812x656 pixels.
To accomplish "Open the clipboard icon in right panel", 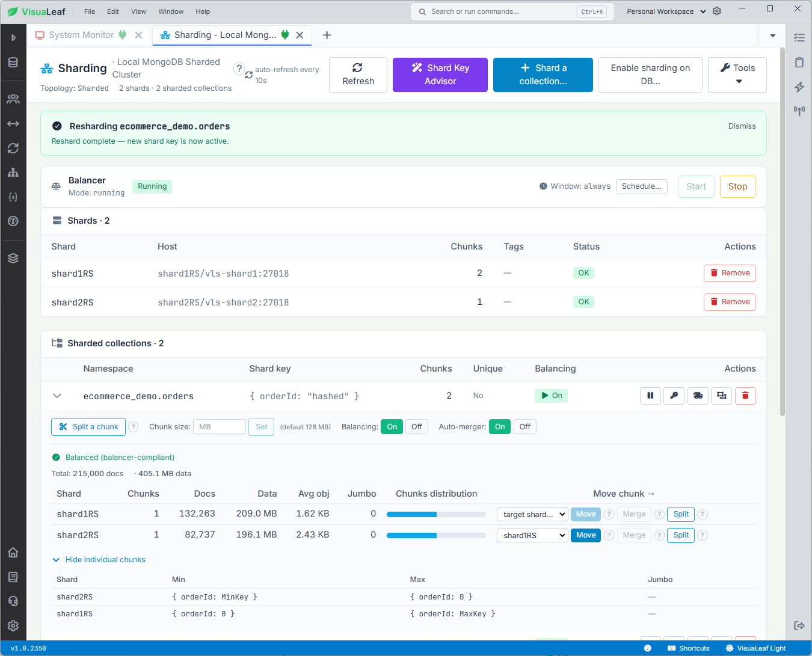I will tap(799, 63).
